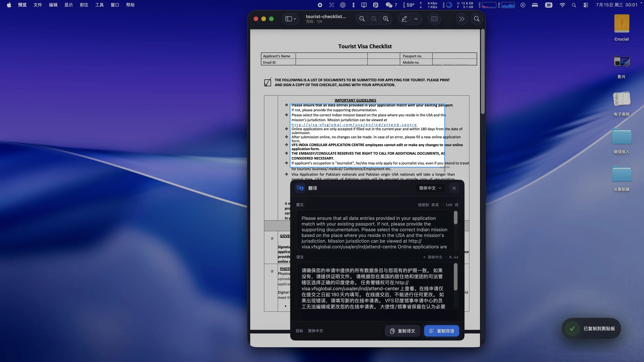Viewport: 644px width, 362px height.
Task: Open Spotlight search
Action: (574, 5)
